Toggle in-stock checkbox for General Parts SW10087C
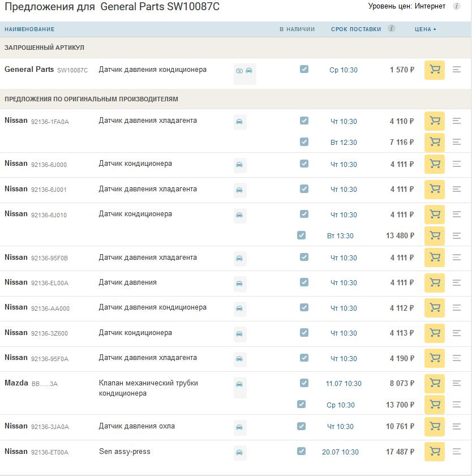Viewport: 472px width, 476px height. tap(304, 69)
